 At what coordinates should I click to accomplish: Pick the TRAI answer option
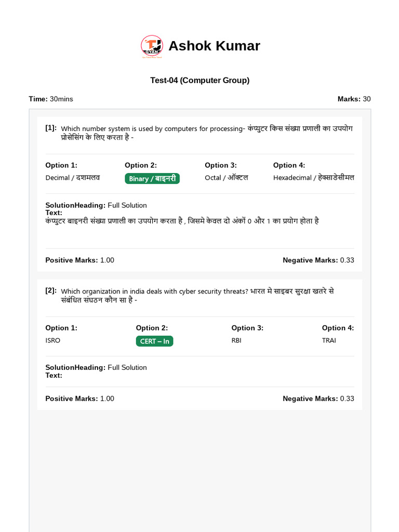(x=329, y=340)
